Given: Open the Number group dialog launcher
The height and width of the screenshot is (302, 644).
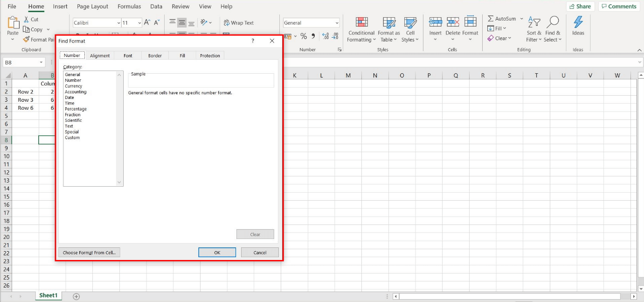Looking at the screenshot, I should 339,49.
